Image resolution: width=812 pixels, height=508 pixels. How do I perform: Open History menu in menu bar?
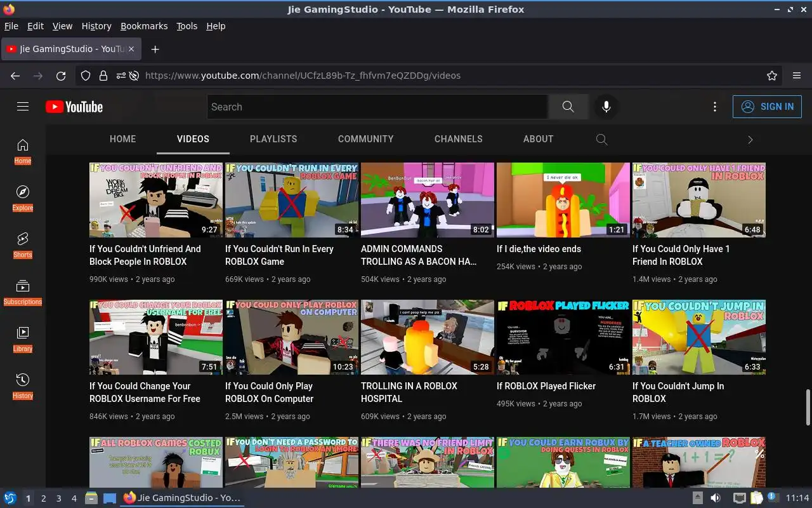coord(96,26)
